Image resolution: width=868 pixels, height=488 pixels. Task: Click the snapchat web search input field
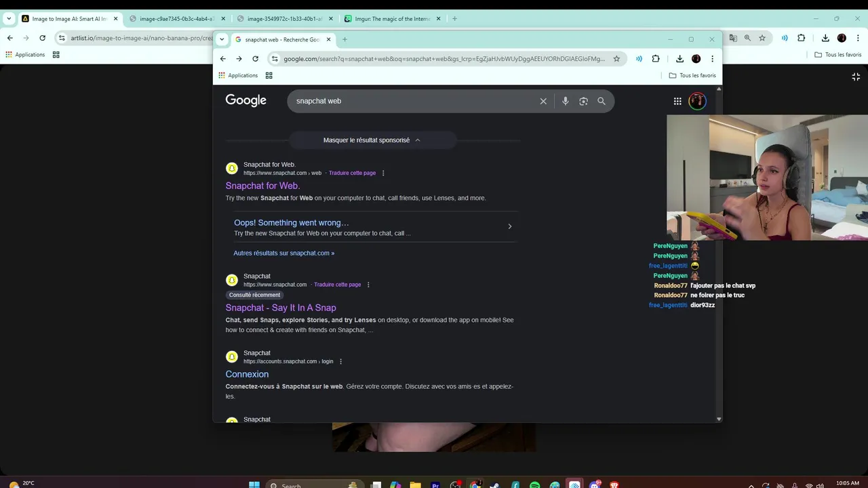pyautogui.click(x=414, y=101)
